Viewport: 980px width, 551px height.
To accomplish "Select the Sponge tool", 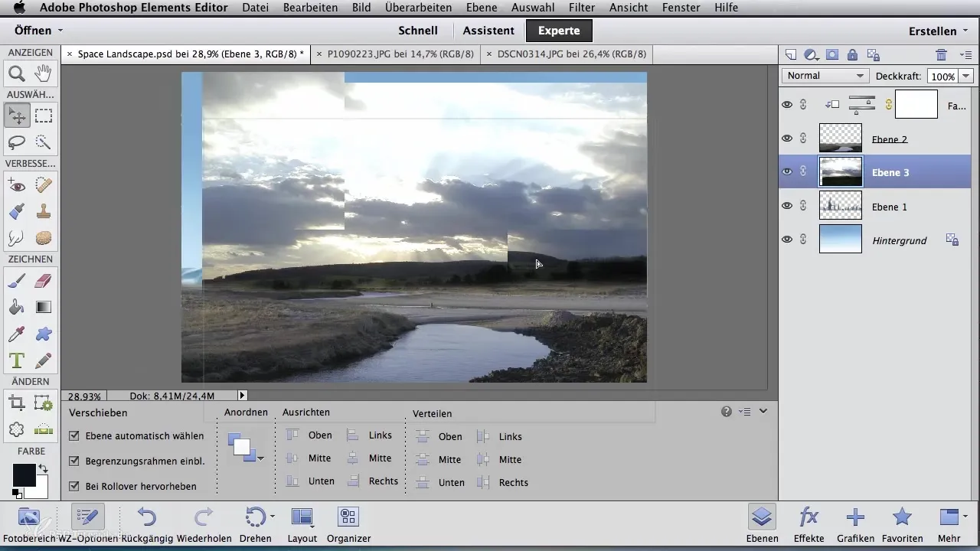I will point(44,237).
